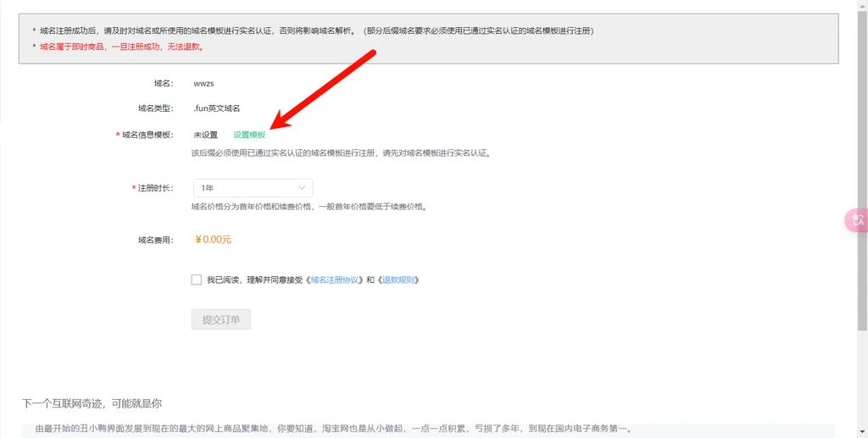The width and height of the screenshot is (868, 438).
Task: Open the 注册时长 1年 dropdown
Action: 253,188
